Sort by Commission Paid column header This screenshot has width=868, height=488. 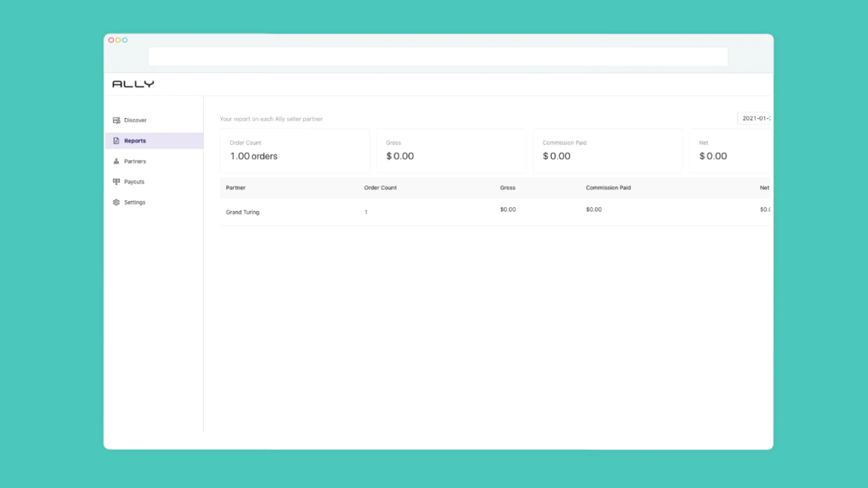tap(608, 188)
